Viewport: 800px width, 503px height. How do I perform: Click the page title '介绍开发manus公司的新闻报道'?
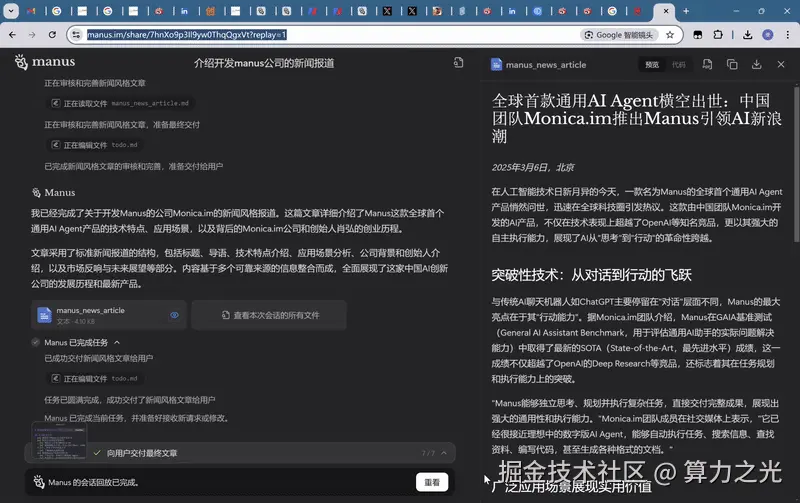264,63
